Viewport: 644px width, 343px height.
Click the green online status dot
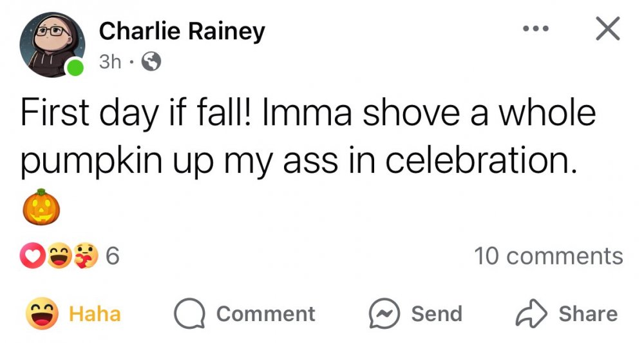click(75, 67)
